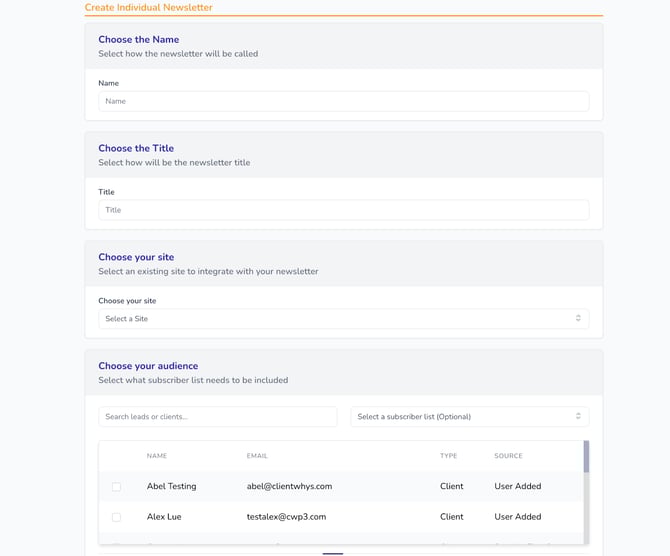Click the testalex@cwp3.com email
The height and width of the screenshot is (556, 670).
click(x=286, y=517)
